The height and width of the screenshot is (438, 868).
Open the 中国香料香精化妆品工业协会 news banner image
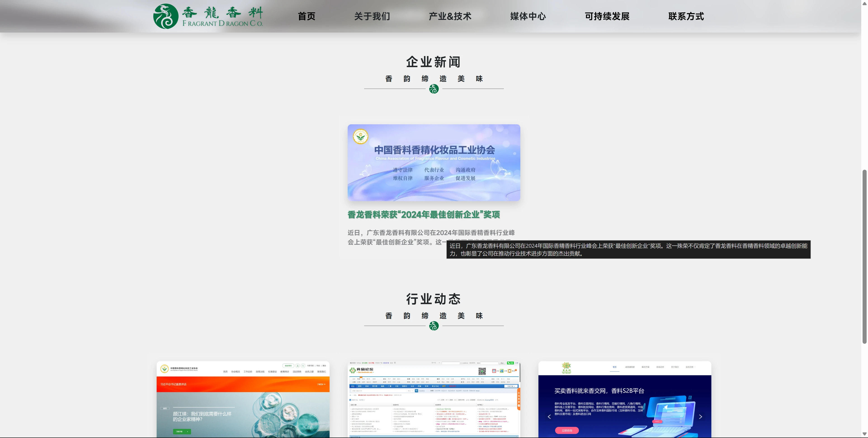point(434,163)
